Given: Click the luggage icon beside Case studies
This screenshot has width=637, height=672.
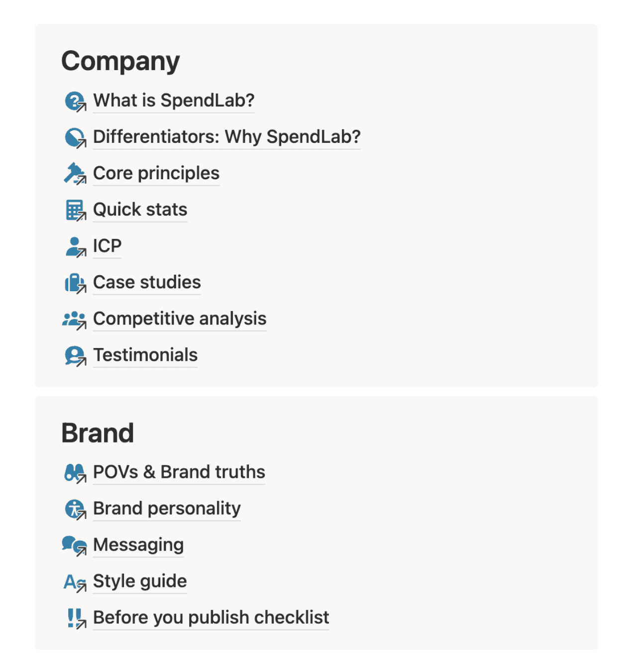Looking at the screenshot, I should (75, 283).
